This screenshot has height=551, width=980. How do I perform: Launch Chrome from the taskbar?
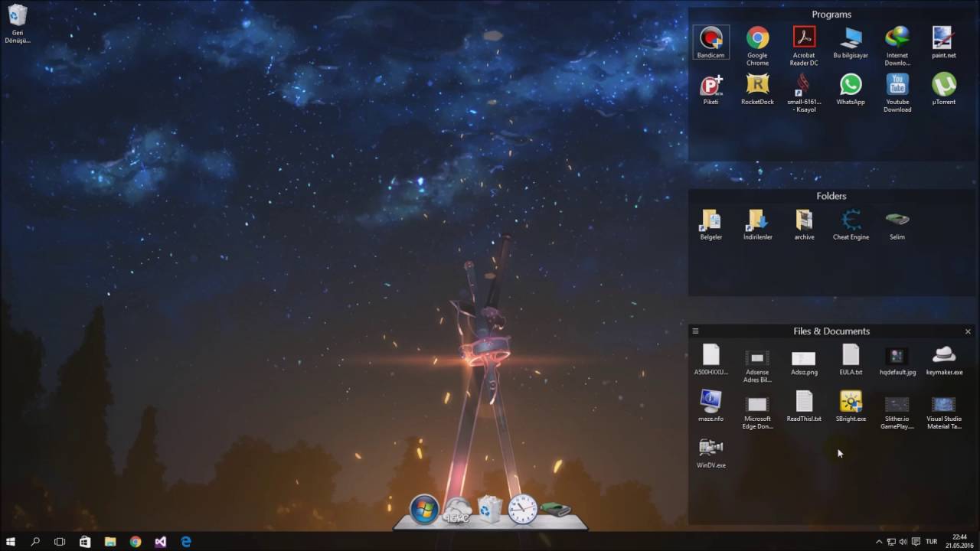click(136, 541)
